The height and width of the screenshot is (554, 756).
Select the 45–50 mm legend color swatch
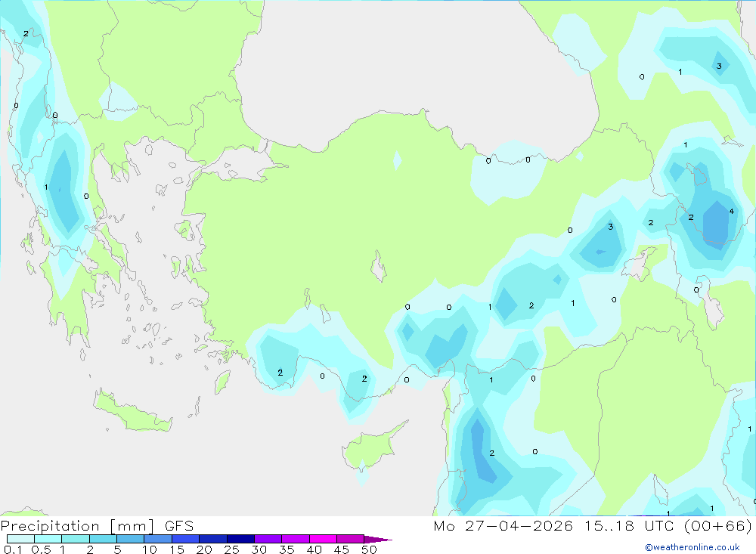click(x=351, y=539)
